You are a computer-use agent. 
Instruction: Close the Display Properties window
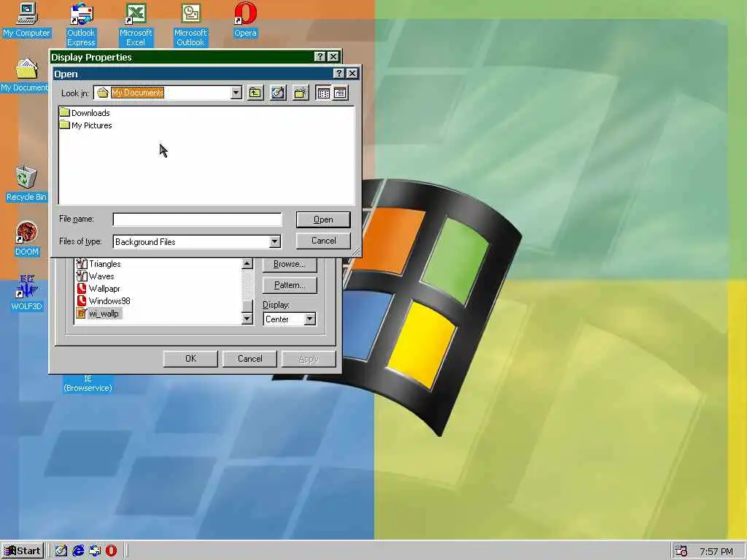[x=333, y=57]
